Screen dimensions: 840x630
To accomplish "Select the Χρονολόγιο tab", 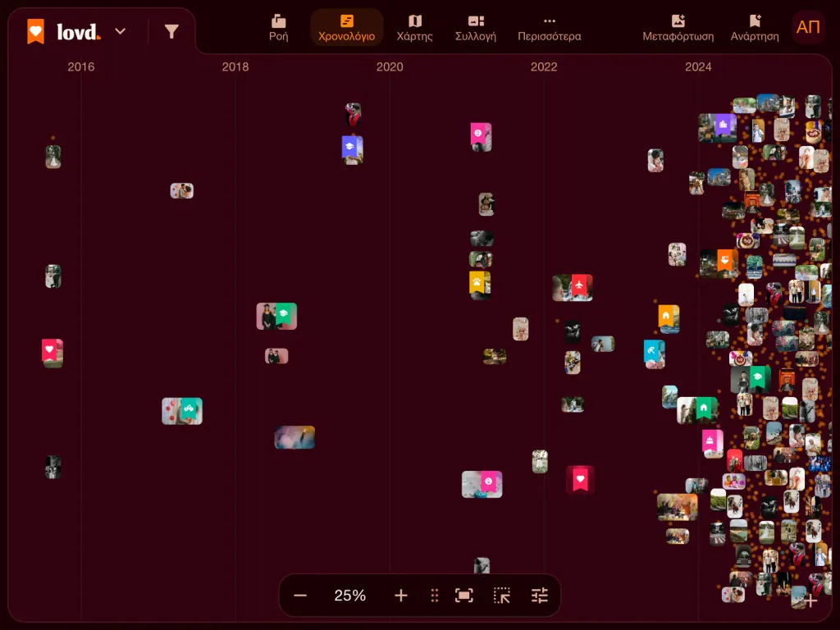I will (347, 28).
